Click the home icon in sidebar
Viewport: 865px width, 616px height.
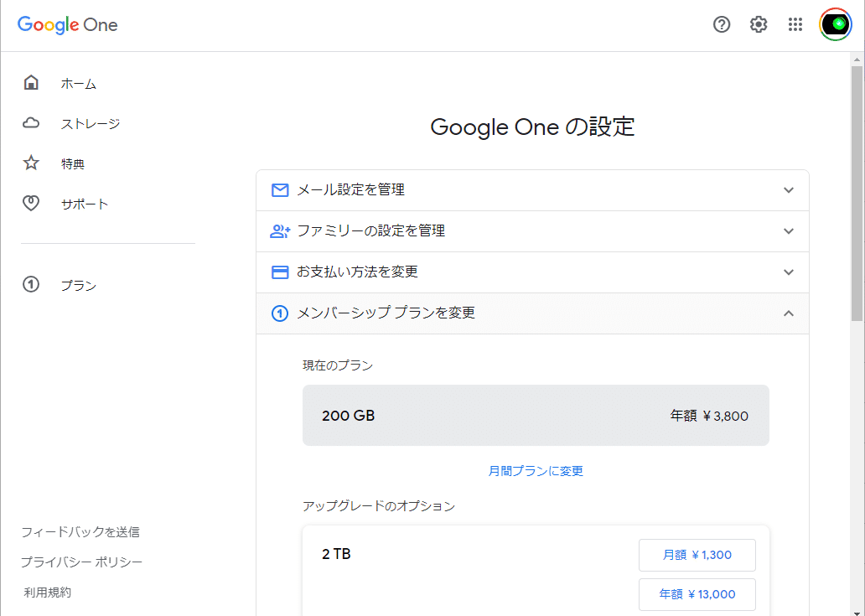(x=31, y=83)
